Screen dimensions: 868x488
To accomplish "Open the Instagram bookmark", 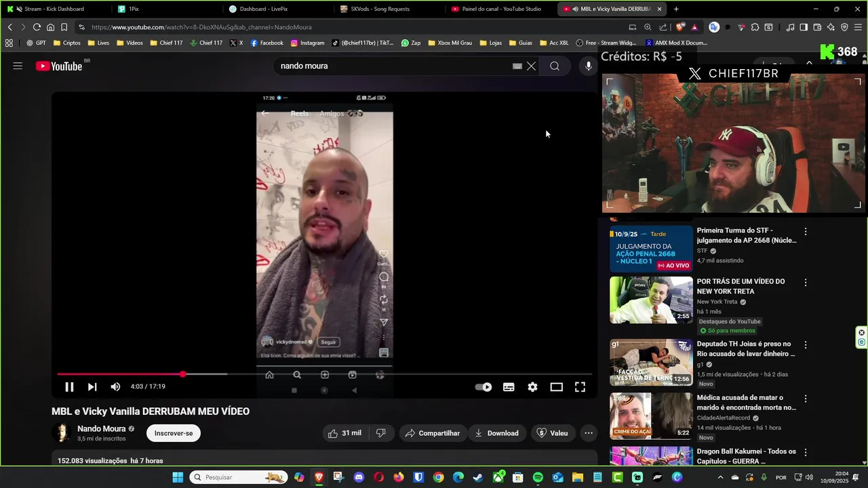I will coord(307,43).
